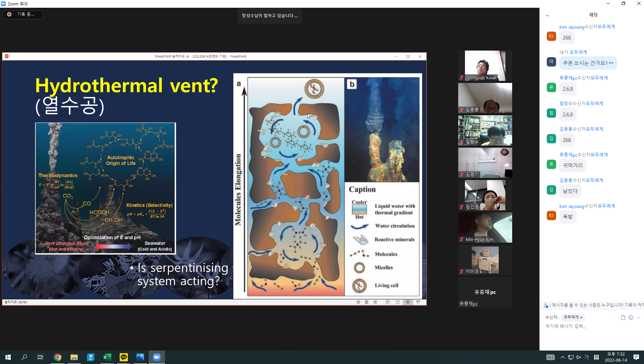Click the PowerPoint icon in slideshow title bar

[7, 56]
